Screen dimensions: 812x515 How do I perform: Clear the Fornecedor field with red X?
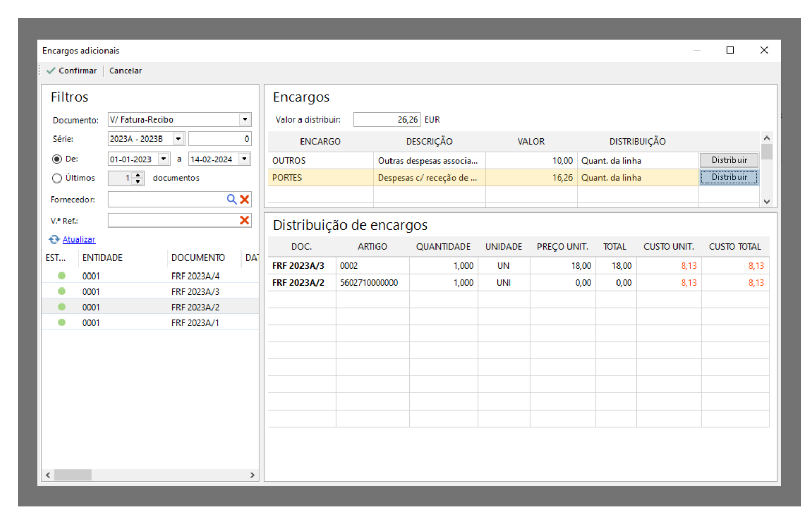(x=245, y=199)
